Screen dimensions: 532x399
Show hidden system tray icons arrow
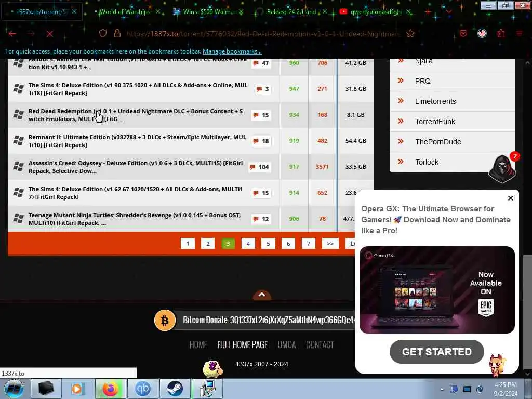click(442, 389)
